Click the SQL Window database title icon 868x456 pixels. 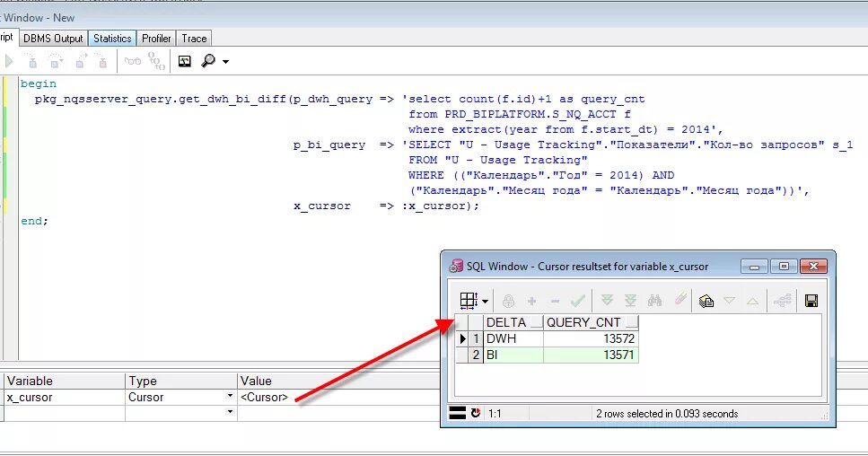click(456, 267)
